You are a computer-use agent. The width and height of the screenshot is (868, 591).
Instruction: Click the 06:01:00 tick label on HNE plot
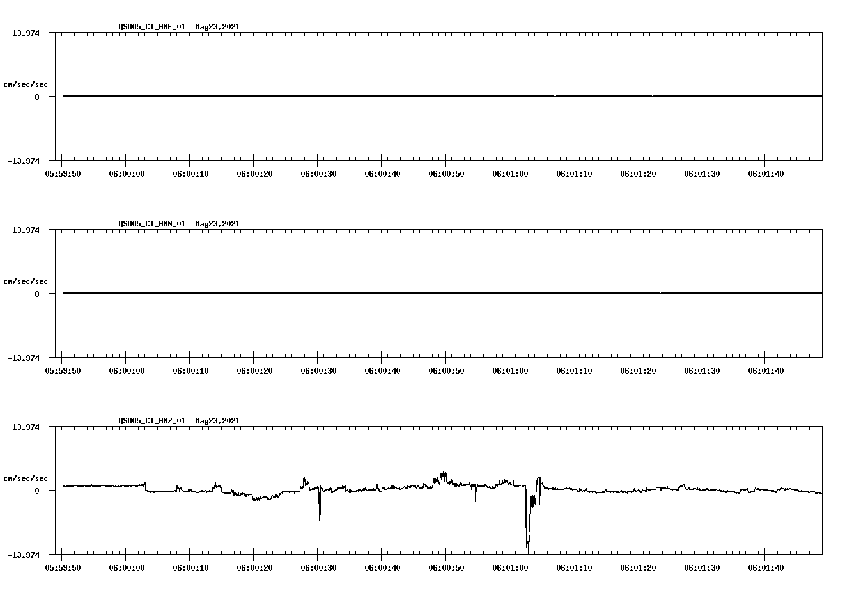point(510,173)
